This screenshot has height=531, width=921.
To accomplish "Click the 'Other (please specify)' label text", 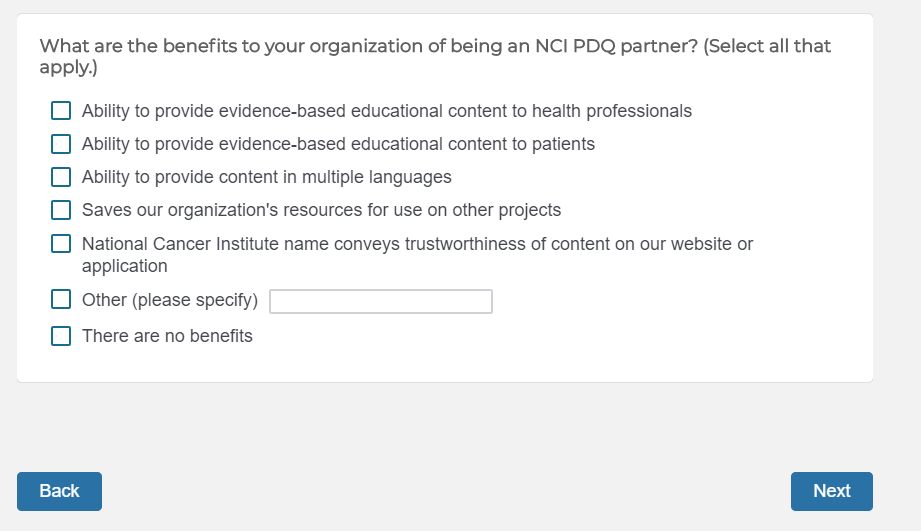I will (x=170, y=300).
